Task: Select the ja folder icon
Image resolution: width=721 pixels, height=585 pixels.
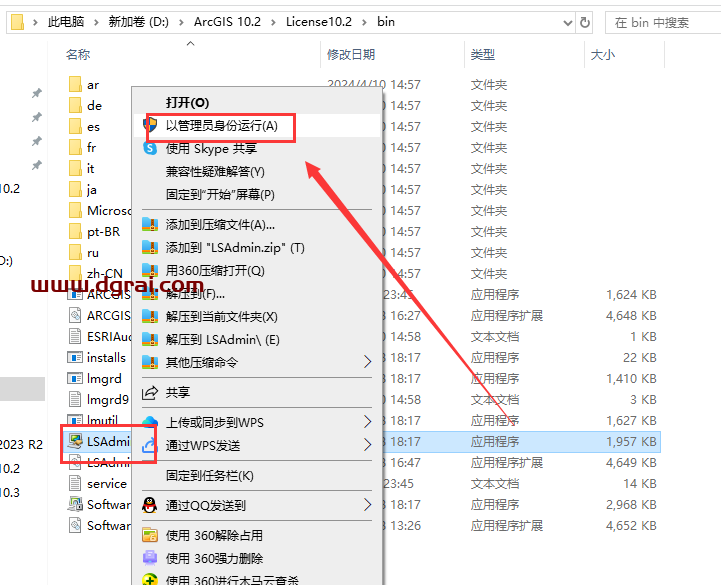Action: [75, 189]
